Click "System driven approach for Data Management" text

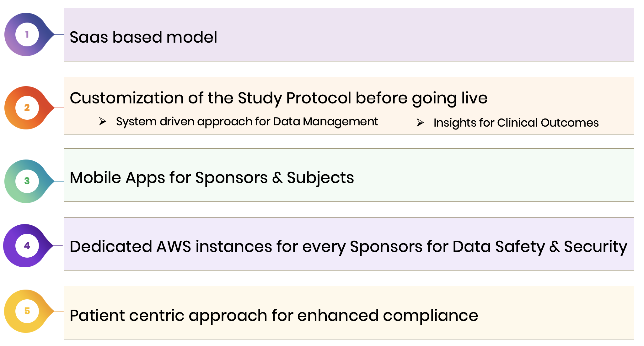point(247,122)
